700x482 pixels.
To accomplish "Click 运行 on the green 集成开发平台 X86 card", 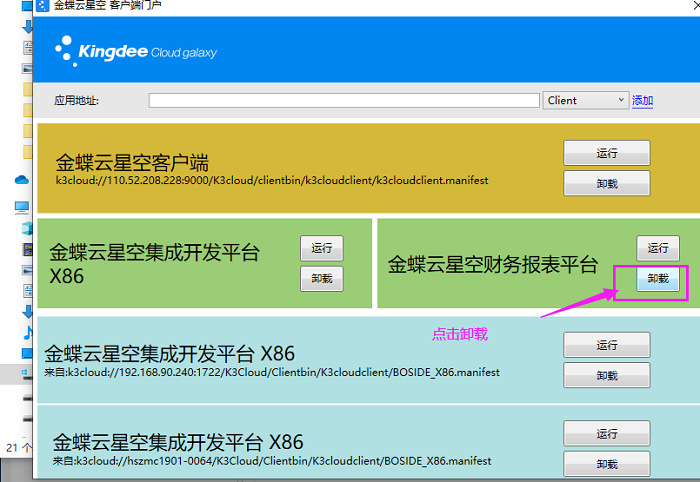I will point(322,248).
